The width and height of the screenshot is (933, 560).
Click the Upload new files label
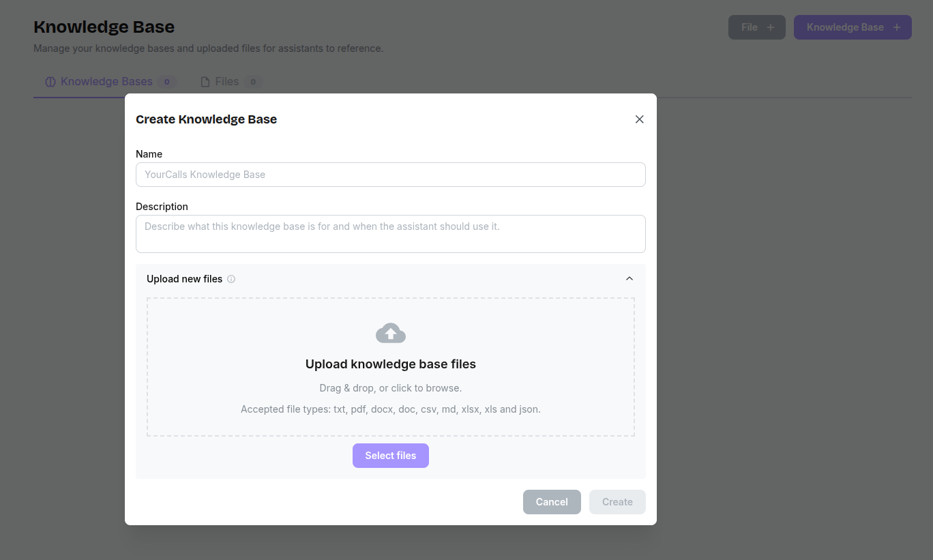click(x=184, y=279)
